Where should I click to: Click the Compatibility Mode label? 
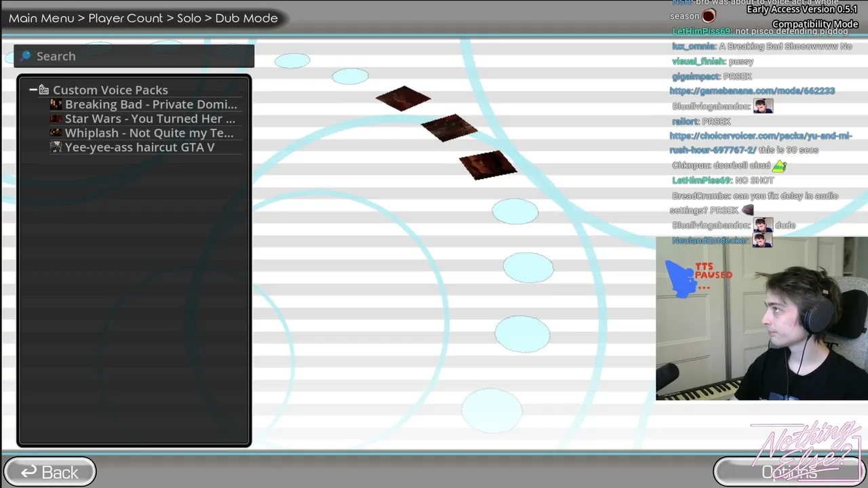click(815, 24)
